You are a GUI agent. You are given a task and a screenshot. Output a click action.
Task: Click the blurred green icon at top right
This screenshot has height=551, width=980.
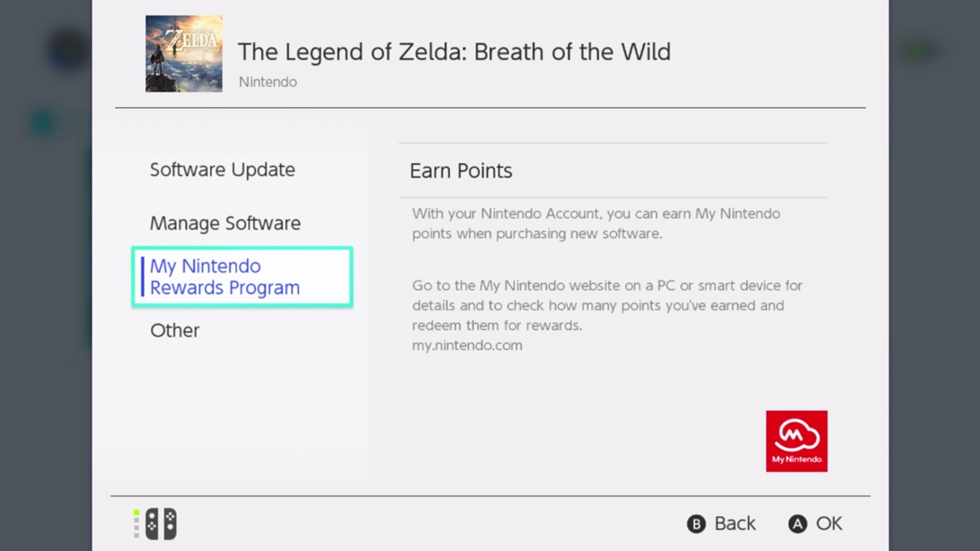[919, 51]
